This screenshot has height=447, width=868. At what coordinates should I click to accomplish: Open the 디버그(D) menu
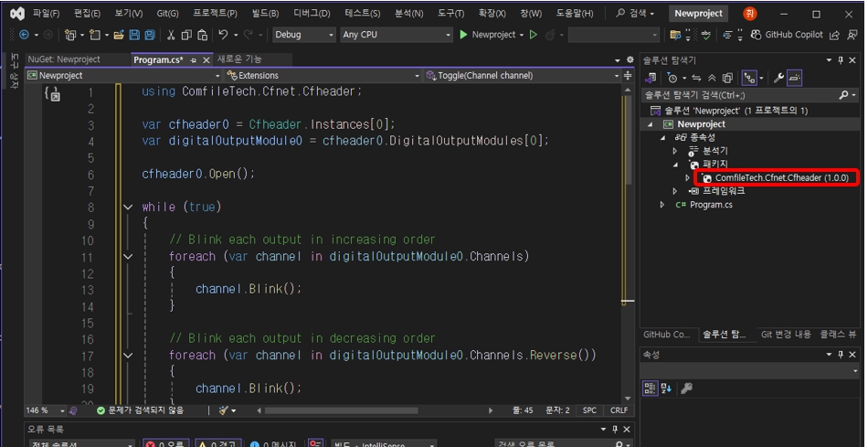click(x=312, y=14)
